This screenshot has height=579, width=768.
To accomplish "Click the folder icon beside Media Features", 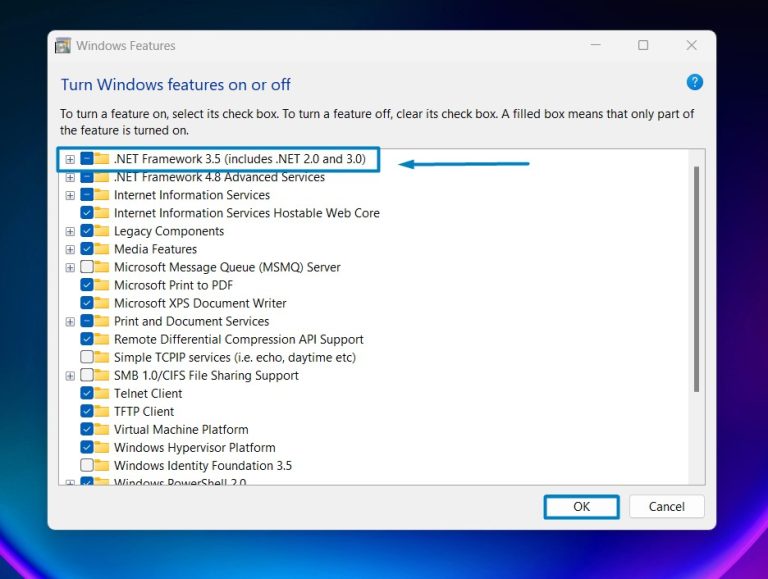I will tap(102, 249).
